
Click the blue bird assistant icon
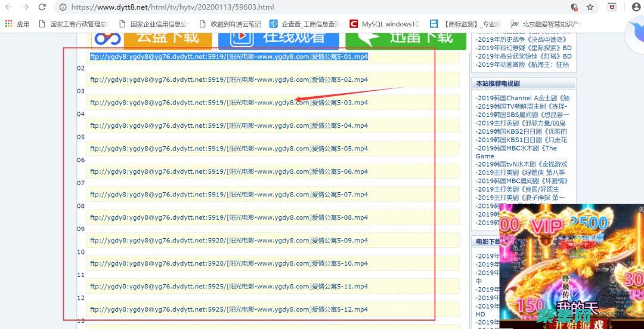pyautogui.click(x=635, y=33)
